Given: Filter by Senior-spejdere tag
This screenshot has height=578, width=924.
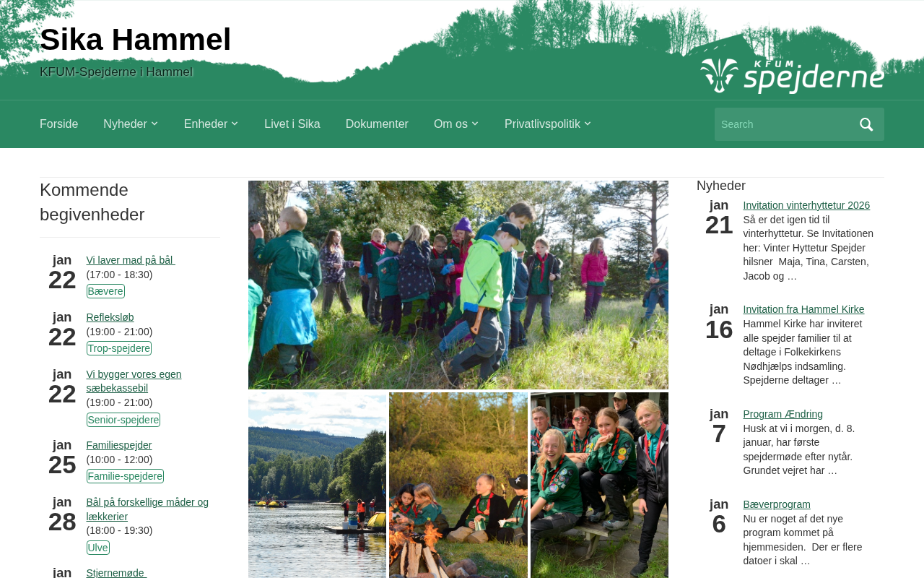Looking at the screenshot, I should (123, 420).
